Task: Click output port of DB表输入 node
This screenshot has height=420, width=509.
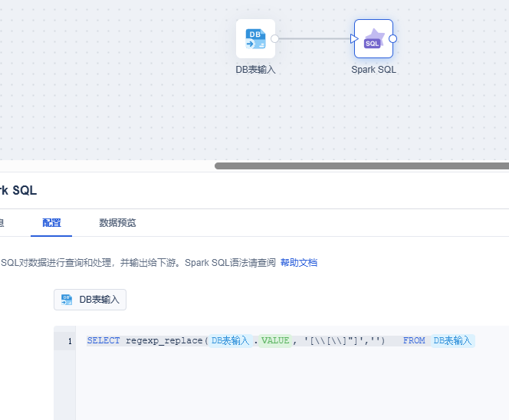Action: pyautogui.click(x=274, y=38)
